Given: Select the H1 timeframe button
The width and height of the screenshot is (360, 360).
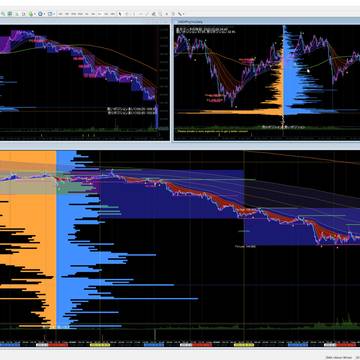Looking at the screenshot, I should pyautogui.click(x=87, y=14).
